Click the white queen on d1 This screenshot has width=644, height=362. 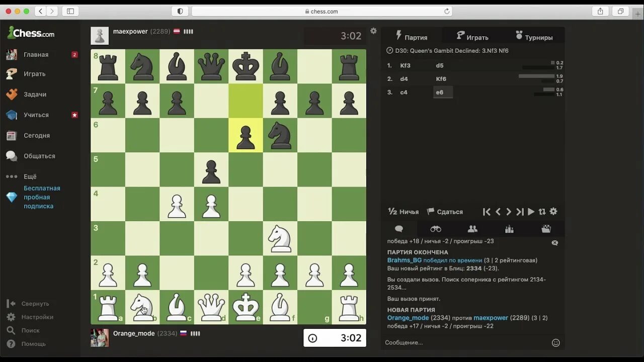pos(211,307)
